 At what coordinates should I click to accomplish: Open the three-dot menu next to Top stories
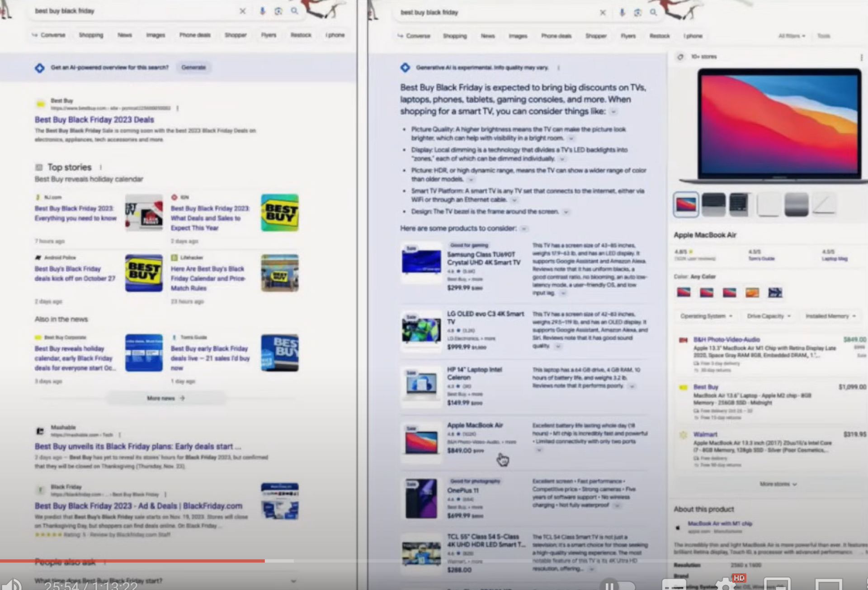(101, 167)
